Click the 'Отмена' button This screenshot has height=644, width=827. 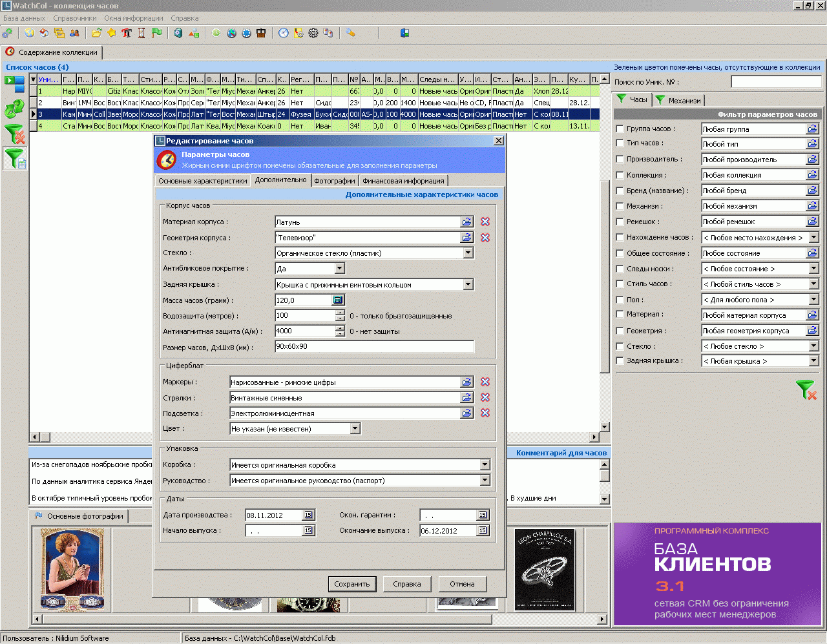[462, 584]
